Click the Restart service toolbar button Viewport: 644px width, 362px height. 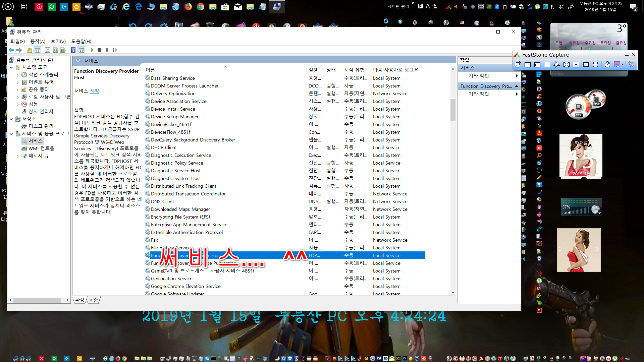point(115,50)
